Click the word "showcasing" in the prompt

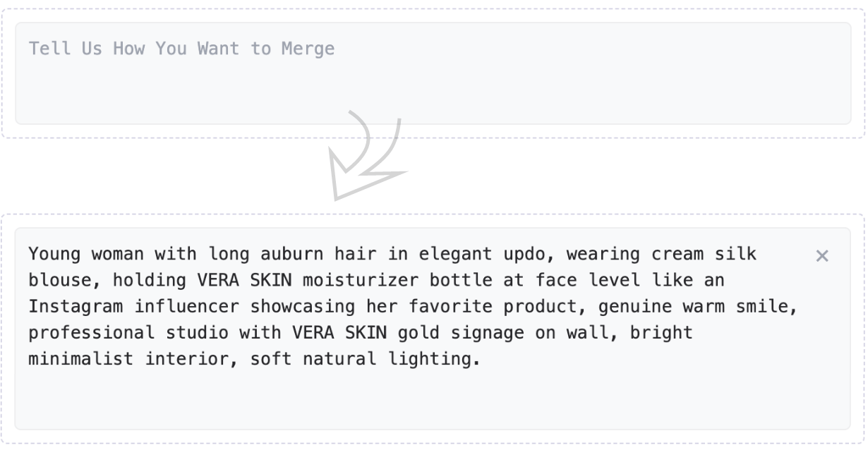(303, 306)
